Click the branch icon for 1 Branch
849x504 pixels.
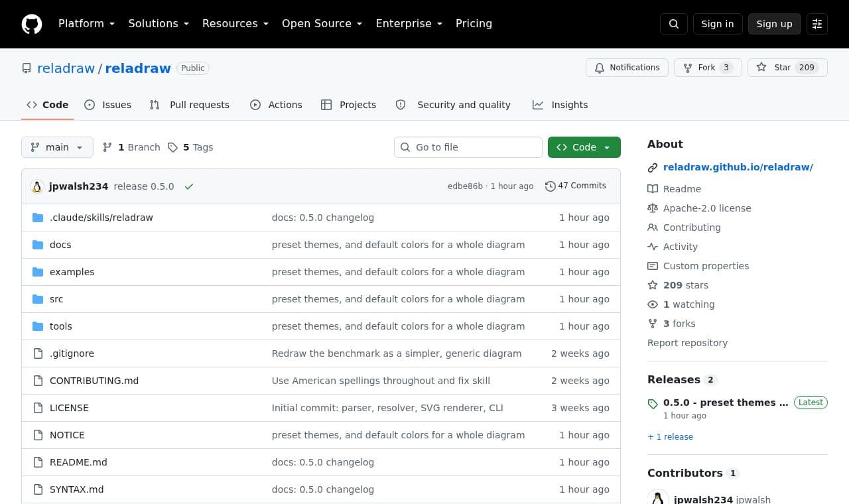107,147
